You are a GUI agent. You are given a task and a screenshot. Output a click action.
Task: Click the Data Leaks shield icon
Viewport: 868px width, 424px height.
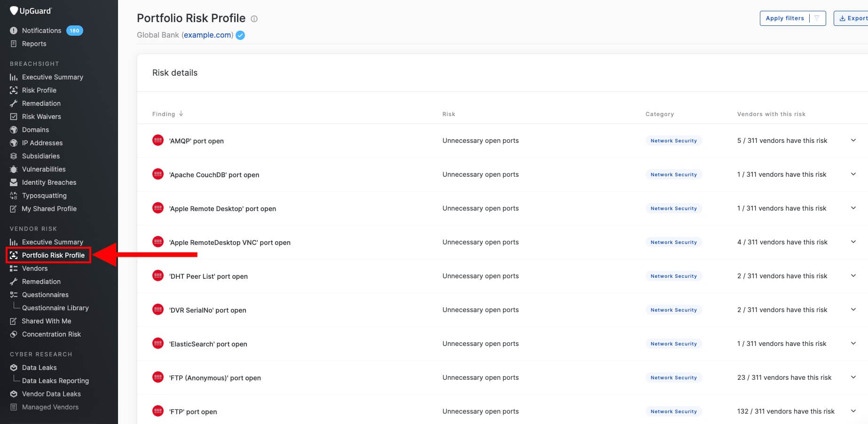pyautogui.click(x=14, y=368)
